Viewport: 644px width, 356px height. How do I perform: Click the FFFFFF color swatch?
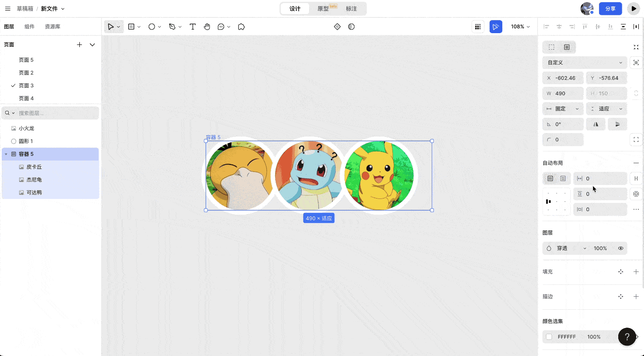[x=549, y=337]
